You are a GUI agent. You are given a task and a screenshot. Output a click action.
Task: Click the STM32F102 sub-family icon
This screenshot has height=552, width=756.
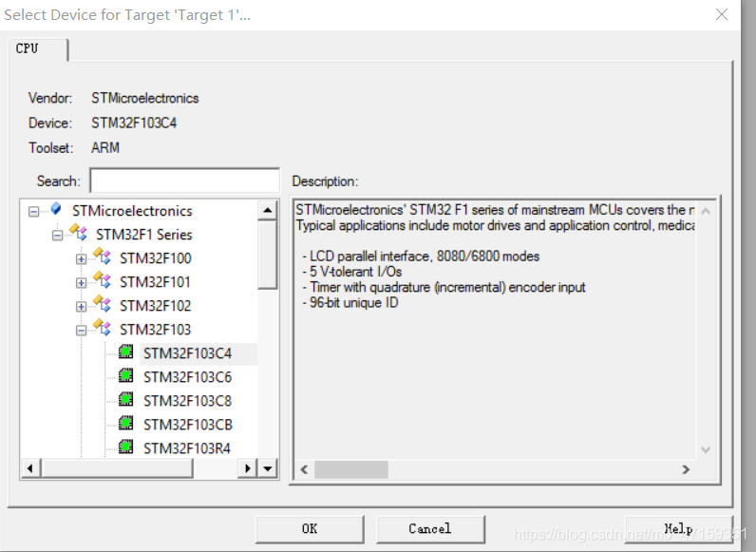(103, 303)
